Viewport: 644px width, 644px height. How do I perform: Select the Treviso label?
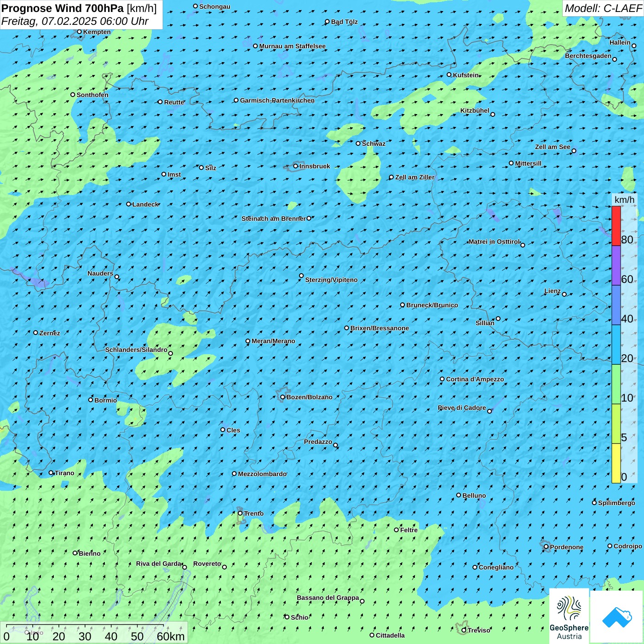coord(479,630)
